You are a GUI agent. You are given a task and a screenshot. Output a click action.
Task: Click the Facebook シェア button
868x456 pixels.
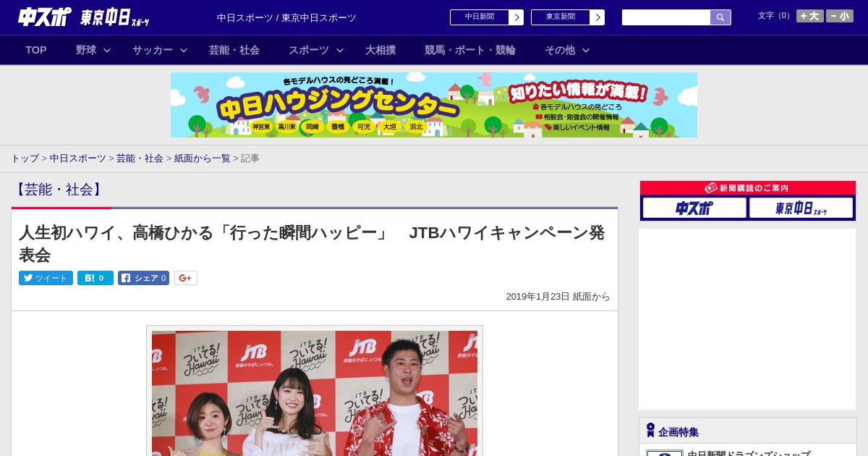[143, 278]
